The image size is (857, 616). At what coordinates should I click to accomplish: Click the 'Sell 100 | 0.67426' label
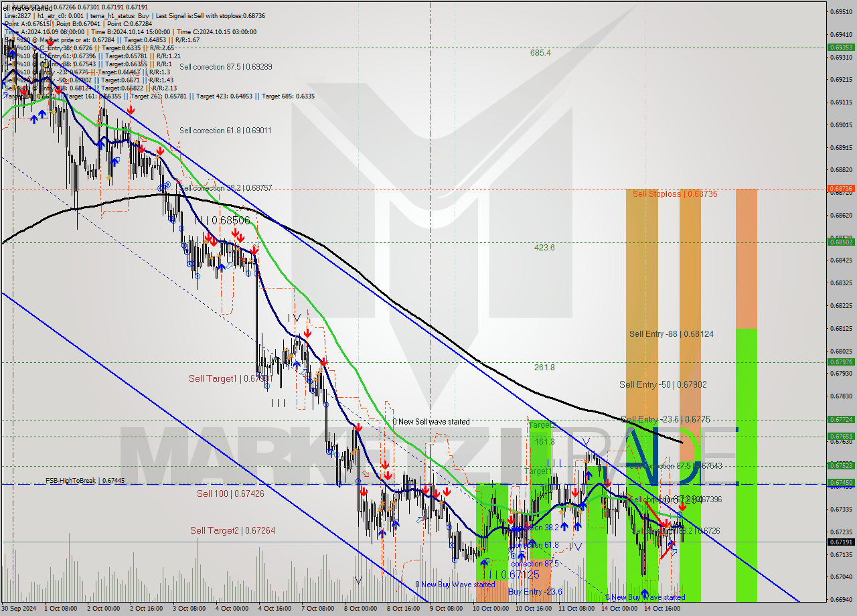(230, 493)
